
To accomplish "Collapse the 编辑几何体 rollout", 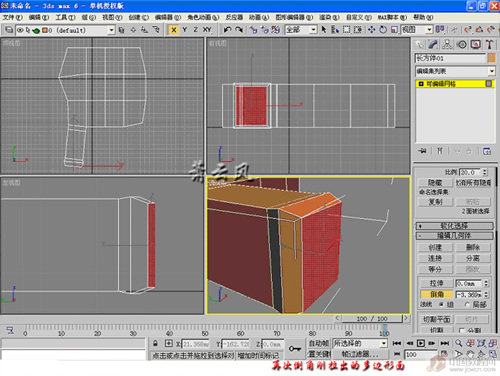I will (x=454, y=236).
